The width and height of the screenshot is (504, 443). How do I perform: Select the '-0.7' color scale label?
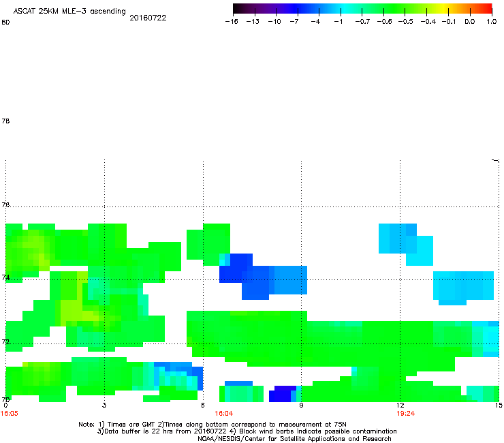click(x=362, y=22)
